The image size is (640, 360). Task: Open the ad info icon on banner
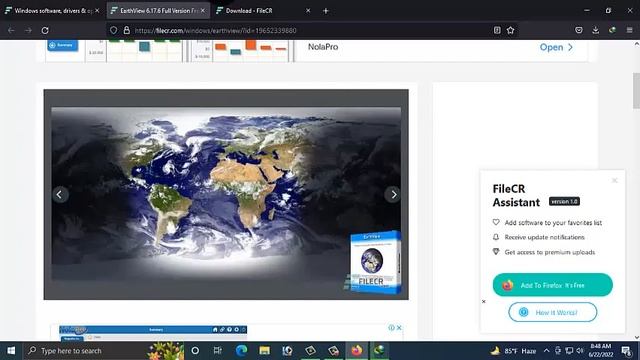[x=391, y=327]
